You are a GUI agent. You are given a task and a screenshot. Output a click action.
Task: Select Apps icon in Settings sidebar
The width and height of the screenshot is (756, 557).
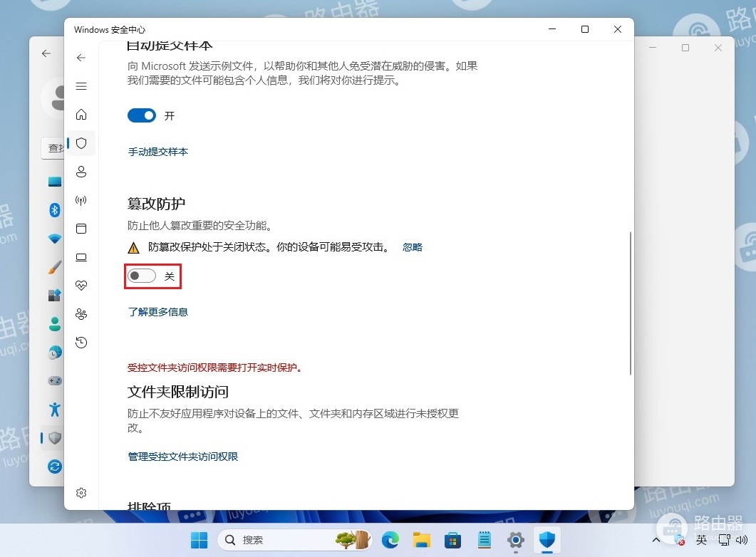(x=54, y=295)
